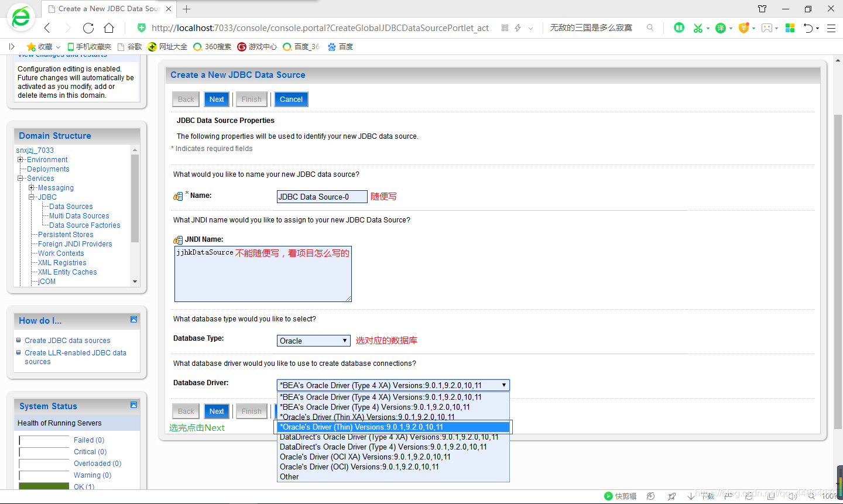Open the address bar dropdown chevron
Viewport: 843px width, 504px height.
(530, 28)
